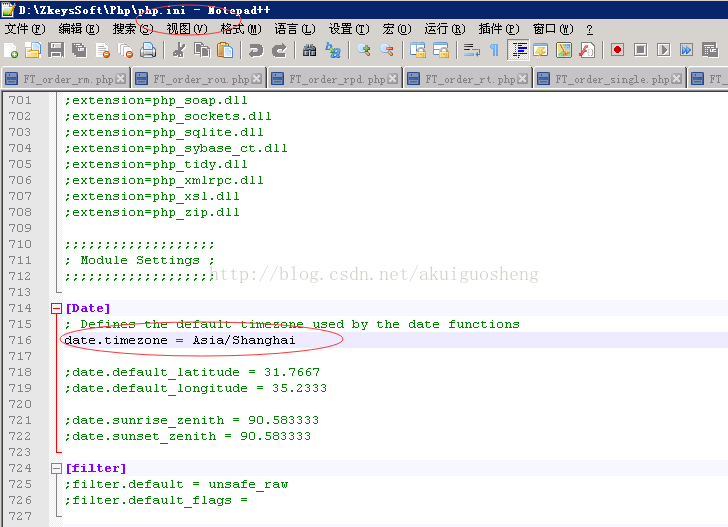Close the FT_order_rpd.php tab
The height and width of the screenshot is (527, 728).
click(x=392, y=79)
